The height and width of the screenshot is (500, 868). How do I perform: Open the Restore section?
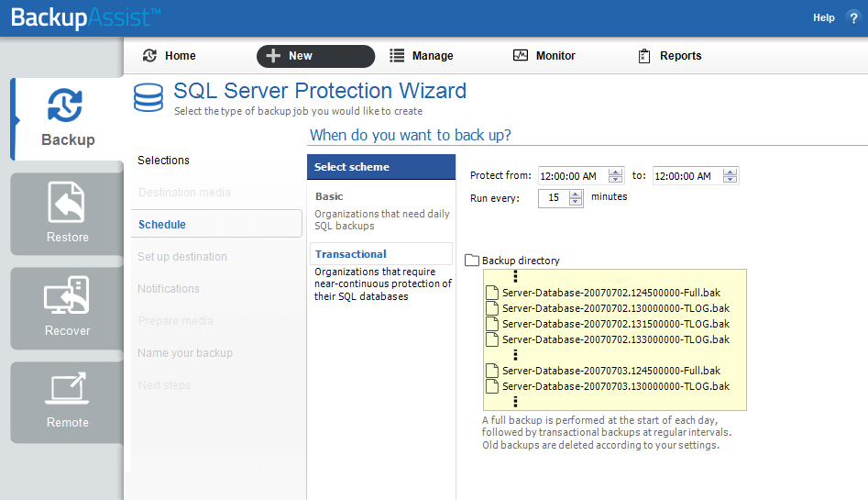tap(68, 214)
